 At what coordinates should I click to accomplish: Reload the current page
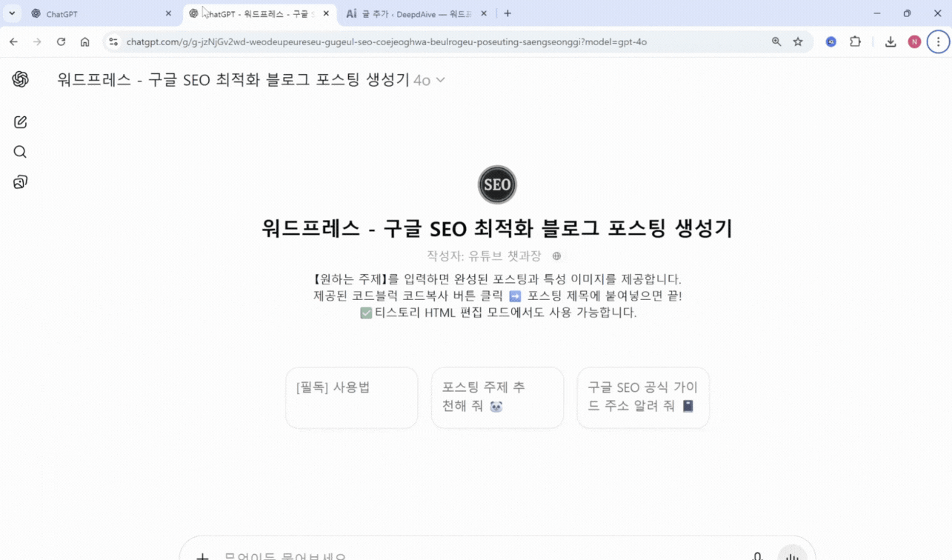61,42
